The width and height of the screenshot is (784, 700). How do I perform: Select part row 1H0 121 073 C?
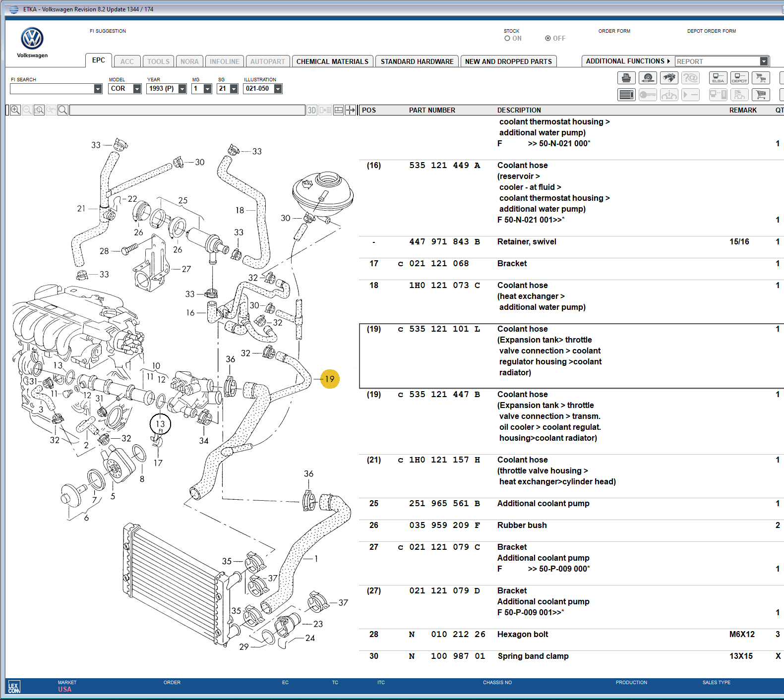pos(572,301)
